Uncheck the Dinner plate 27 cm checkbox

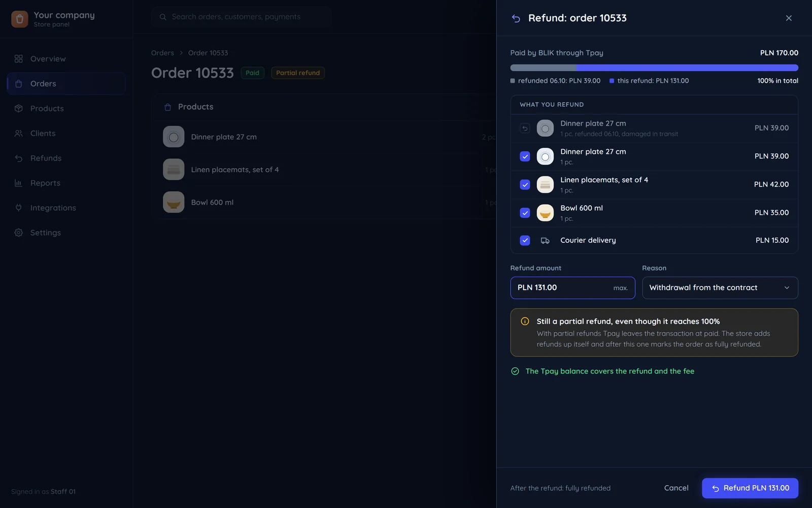pos(525,156)
